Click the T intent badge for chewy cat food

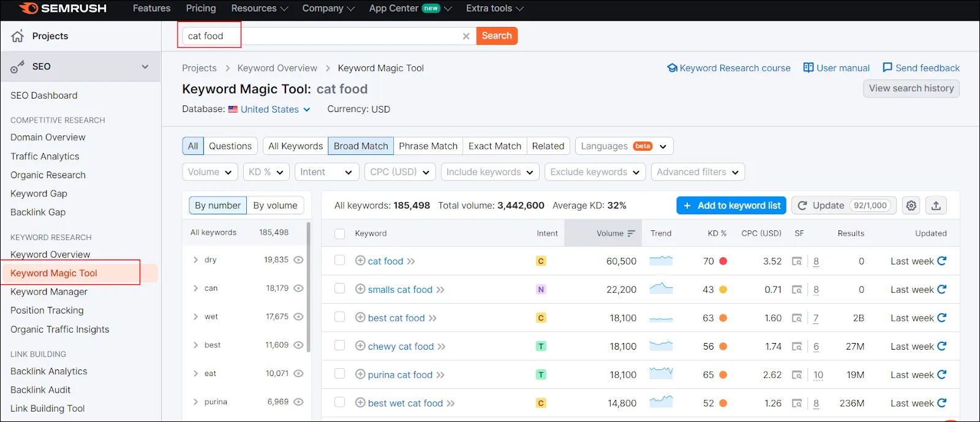pos(541,346)
